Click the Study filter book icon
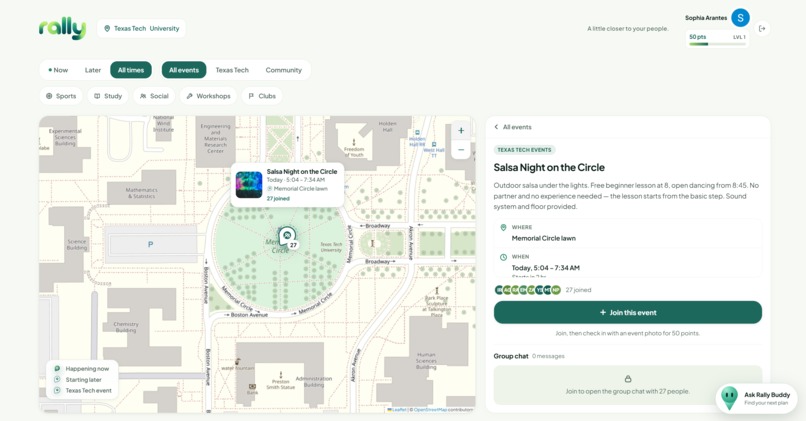The height and width of the screenshot is (421, 806). pos(97,96)
